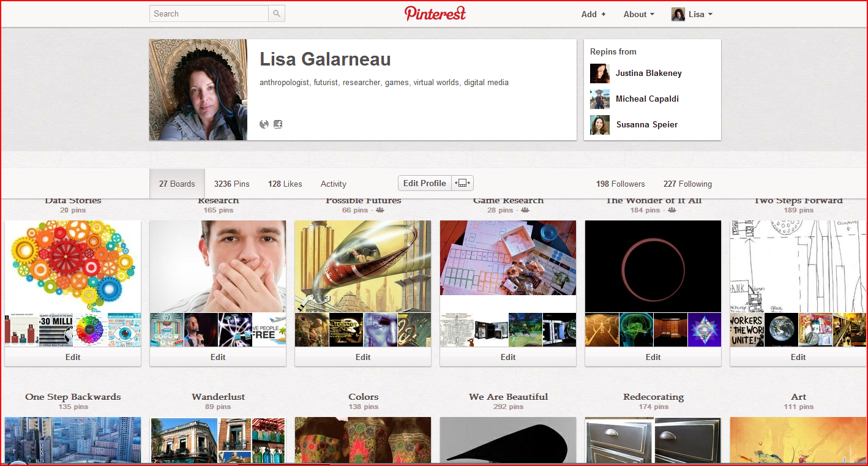Edit the Possible Futures board
The width and height of the screenshot is (868, 466).
coord(363,357)
